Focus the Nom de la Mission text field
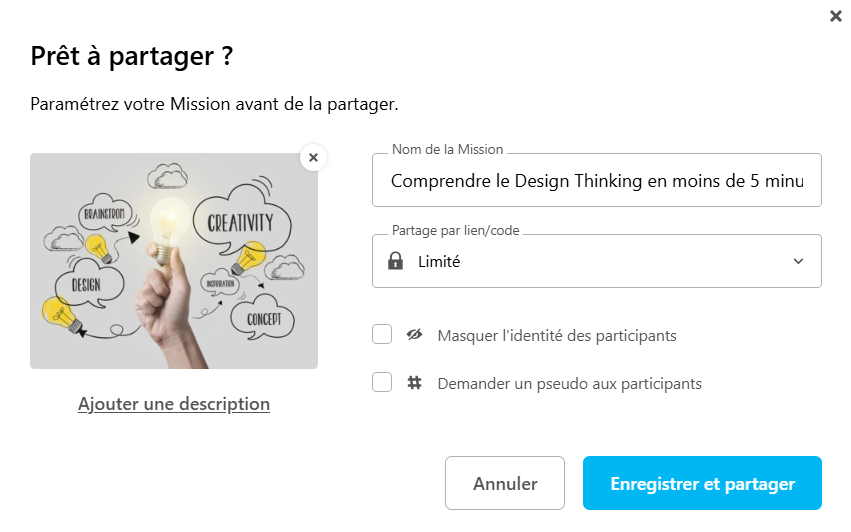The height and width of the screenshot is (532, 851). (x=596, y=181)
